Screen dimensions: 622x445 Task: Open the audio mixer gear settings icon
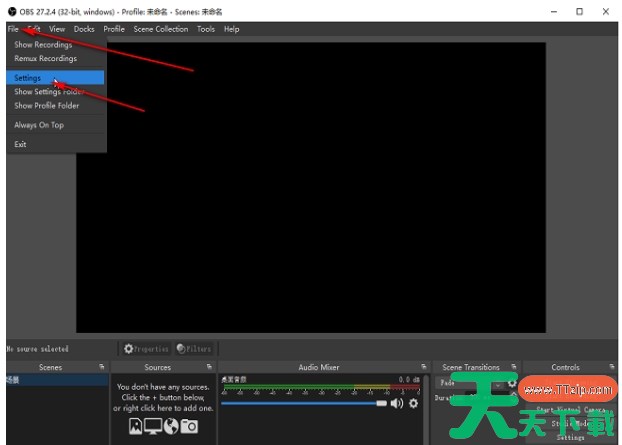(413, 403)
